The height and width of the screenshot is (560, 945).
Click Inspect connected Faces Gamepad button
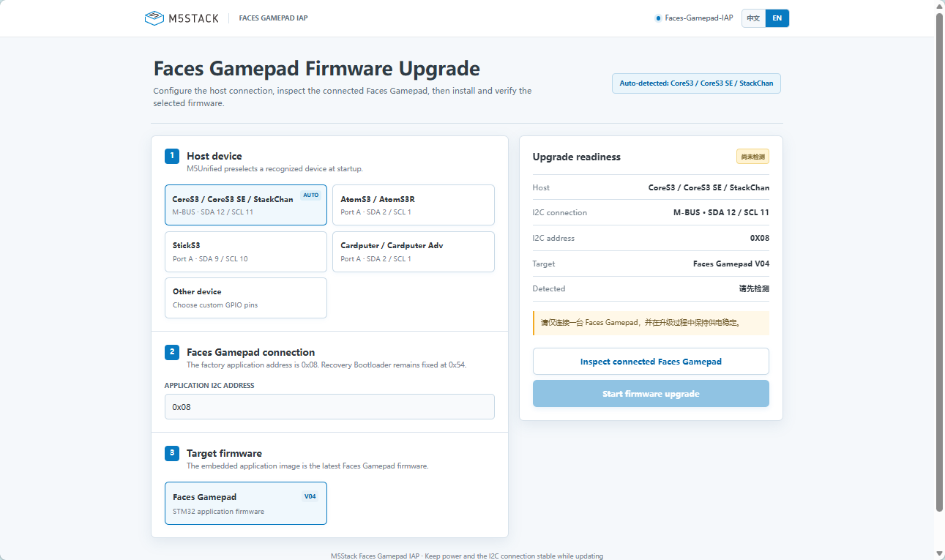[x=651, y=362]
